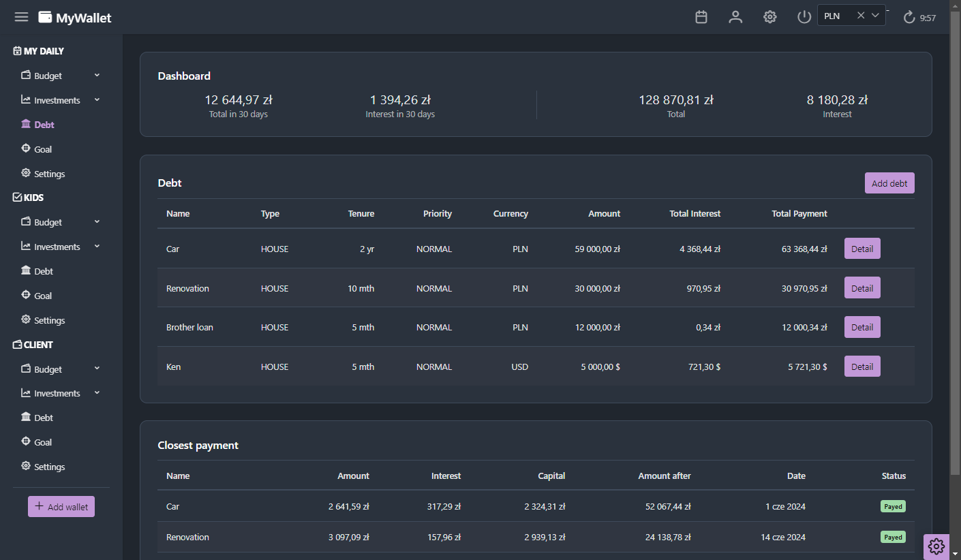Click Payed status badge for Car payment
The height and width of the screenshot is (560, 961).
point(893,507)
